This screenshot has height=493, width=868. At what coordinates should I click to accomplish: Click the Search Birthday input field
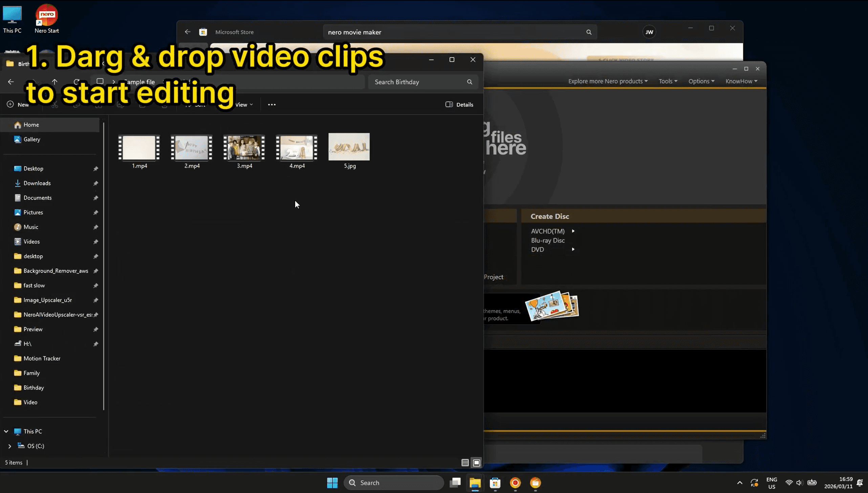tap(417, 82)
